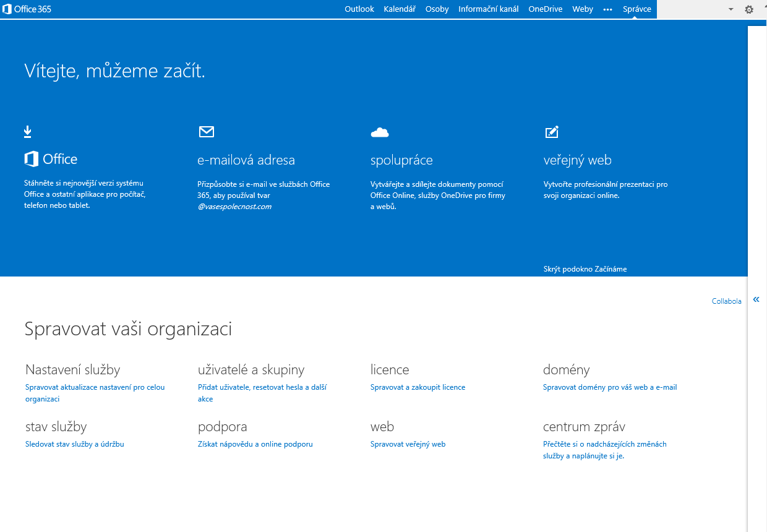The width and height of the screenshot is (767, 532).
Task: Click the Collabola link
Action: click(x=727, y=301)
